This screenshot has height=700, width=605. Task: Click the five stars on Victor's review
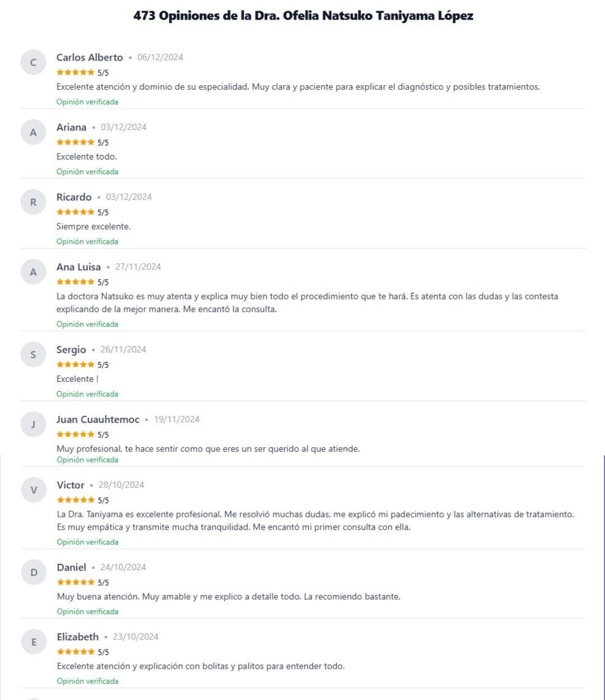pyautogui.click(x=76, y=500)
